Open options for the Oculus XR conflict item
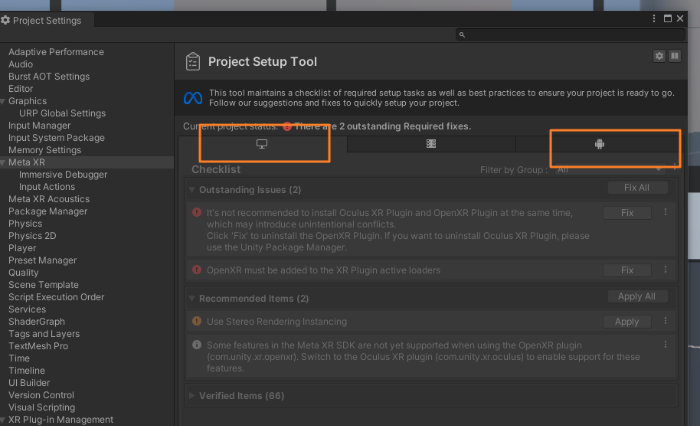The width and height of the screenshot is (700, 426). [x=665, y=213]
